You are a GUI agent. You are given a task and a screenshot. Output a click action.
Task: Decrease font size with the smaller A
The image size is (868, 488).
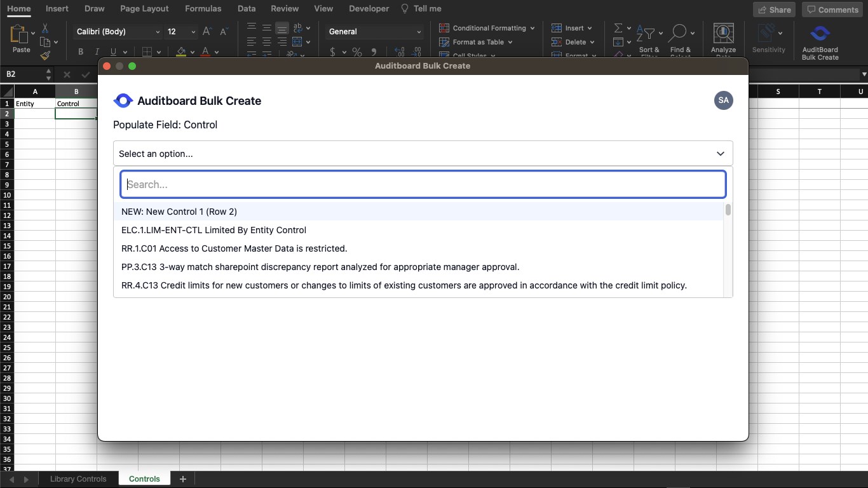click(x=224, y=32)
